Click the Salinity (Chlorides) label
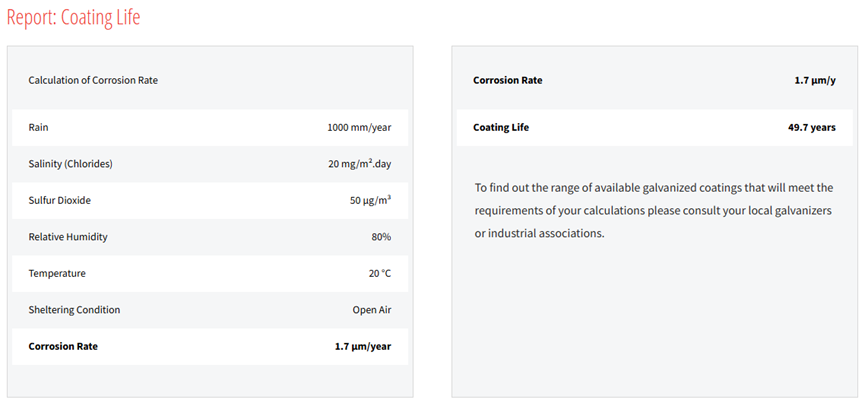Viewport: 865px width, 406px height. coord(70,164)
